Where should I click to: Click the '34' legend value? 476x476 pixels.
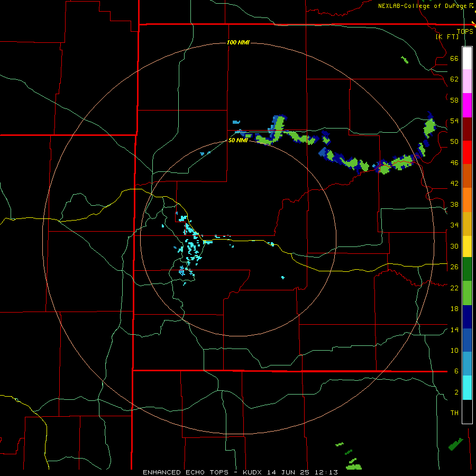[454, 225]
